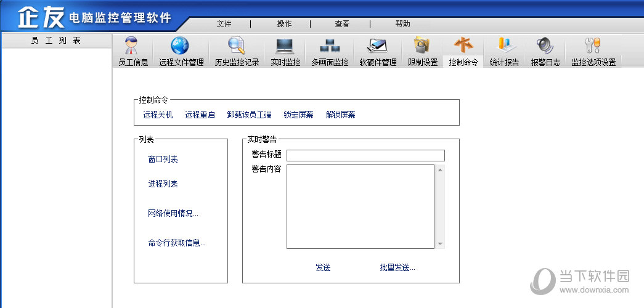Click the 远程关机 remote shutdown link

[158, 115]
